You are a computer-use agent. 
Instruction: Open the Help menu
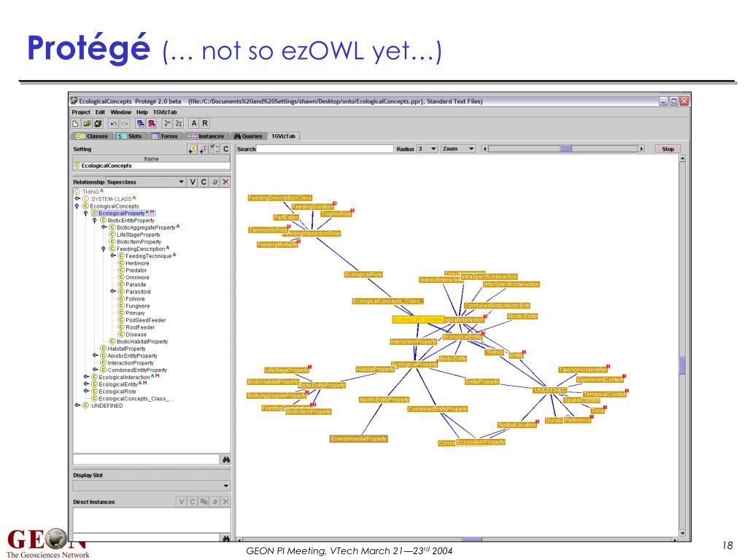pos(142,112)
